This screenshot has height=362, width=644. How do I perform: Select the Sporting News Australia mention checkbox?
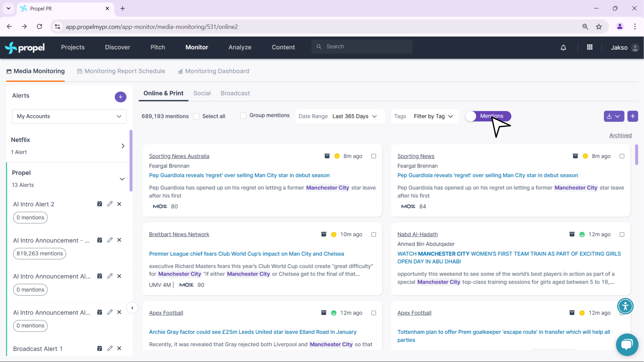[374, 156]
